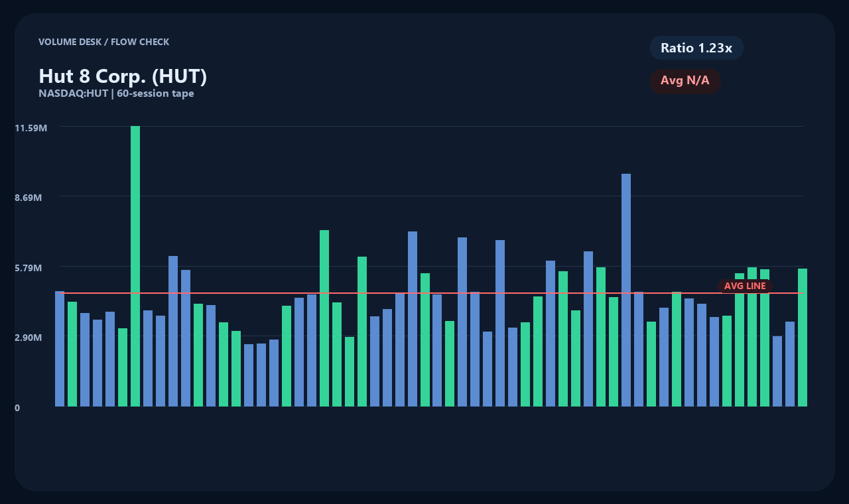
Task: Click the 0 axis label
Action: coord(17,408)
